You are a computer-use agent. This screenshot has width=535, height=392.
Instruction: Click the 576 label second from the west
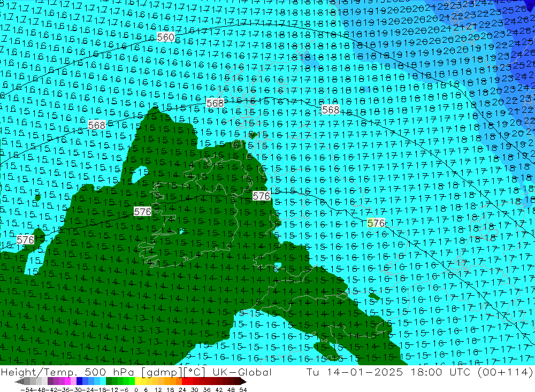click(x=143, y=212)
